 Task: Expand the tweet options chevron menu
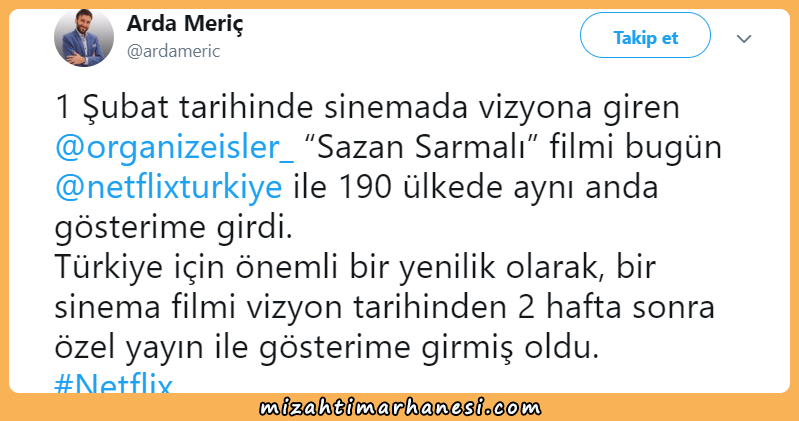coord(744,39)
